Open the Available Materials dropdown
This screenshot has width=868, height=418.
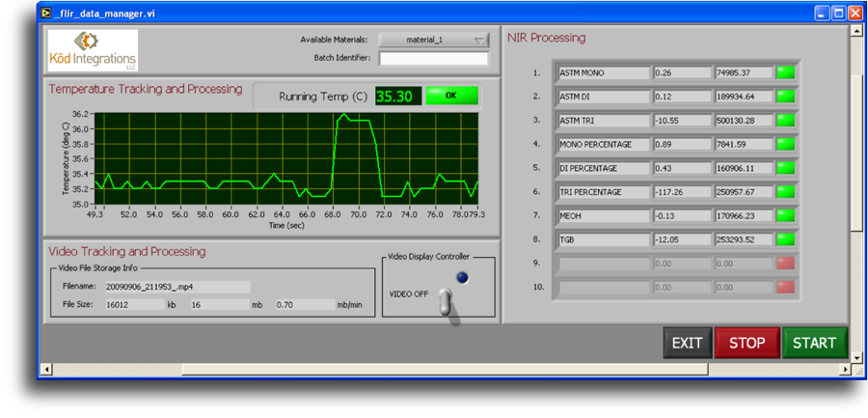pyautogui.click(x=434, y=40)
